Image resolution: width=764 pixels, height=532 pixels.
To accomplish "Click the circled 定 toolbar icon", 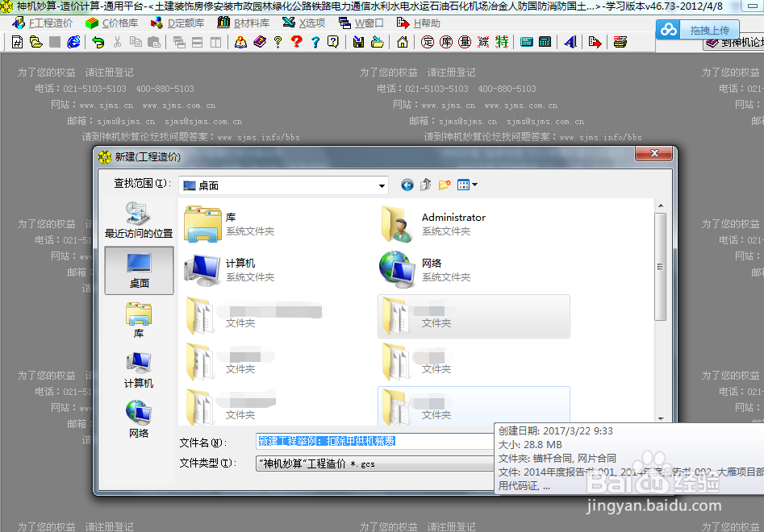I will (x=428, y=43).
